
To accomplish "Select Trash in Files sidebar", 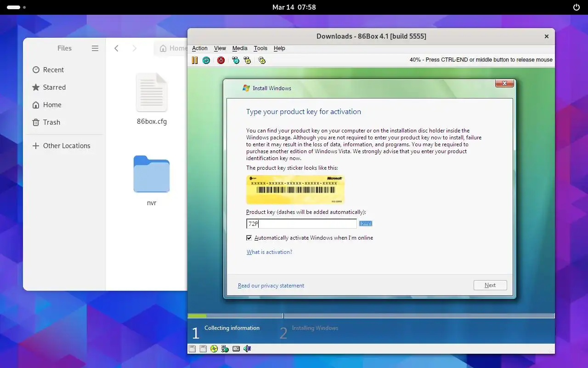I will coord(64,122).
